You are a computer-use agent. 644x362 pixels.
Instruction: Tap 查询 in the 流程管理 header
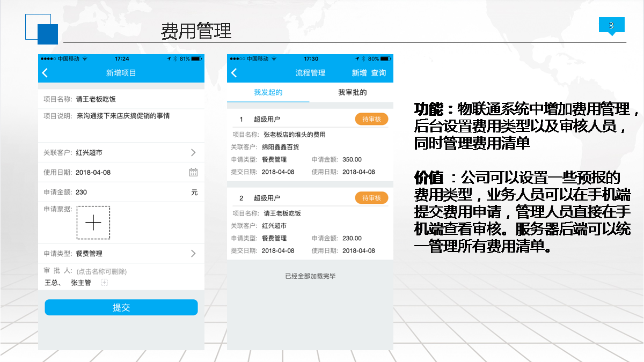(x=378, y=73)
